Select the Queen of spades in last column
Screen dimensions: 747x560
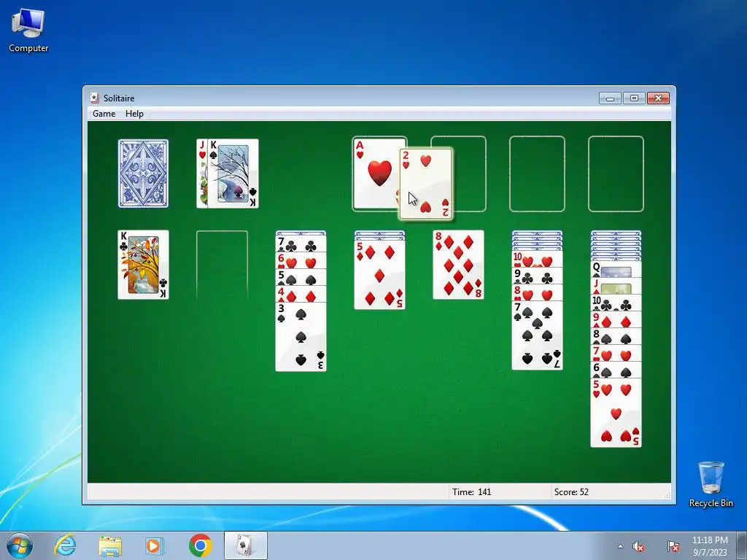pos(616,270)
